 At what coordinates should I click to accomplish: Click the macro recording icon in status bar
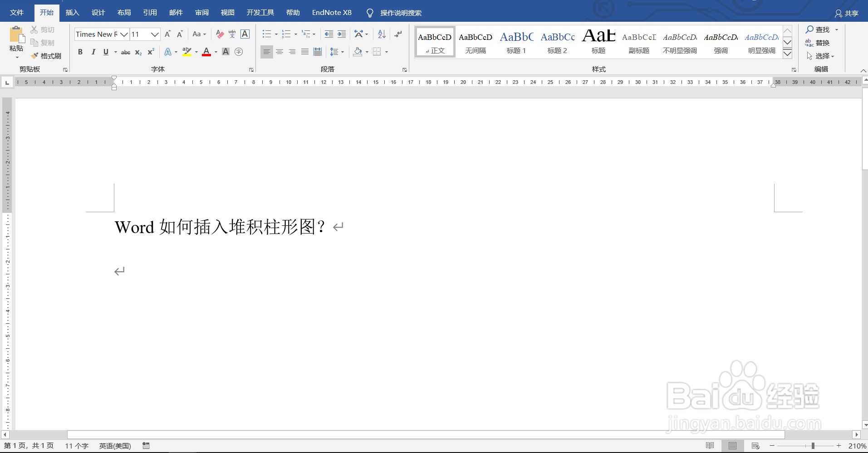[146, 446]
